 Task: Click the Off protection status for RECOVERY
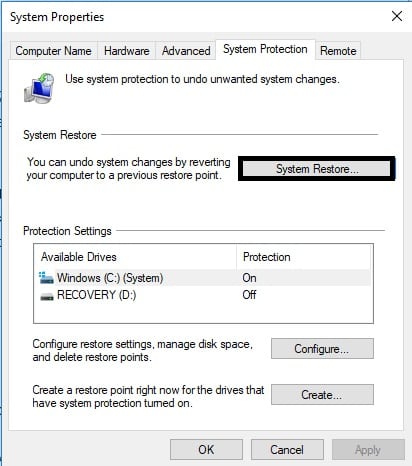tap(249, 295)
